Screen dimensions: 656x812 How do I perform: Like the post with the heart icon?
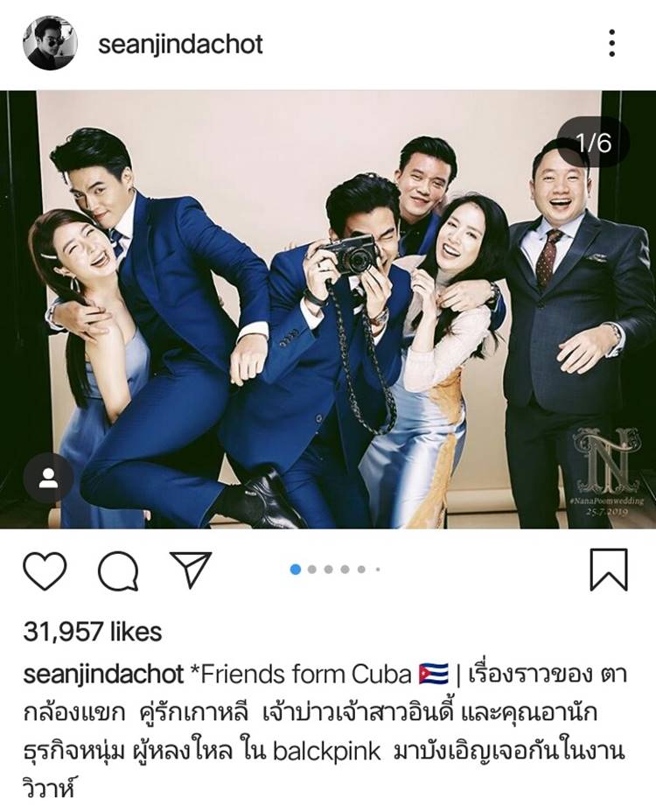(45, 570)
